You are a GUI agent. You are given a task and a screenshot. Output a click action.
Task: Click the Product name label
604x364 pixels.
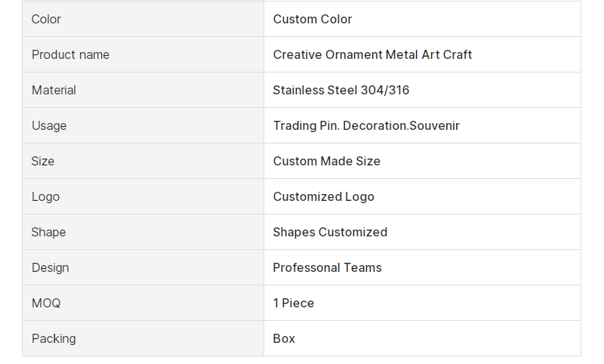click(x=70, y=54)
